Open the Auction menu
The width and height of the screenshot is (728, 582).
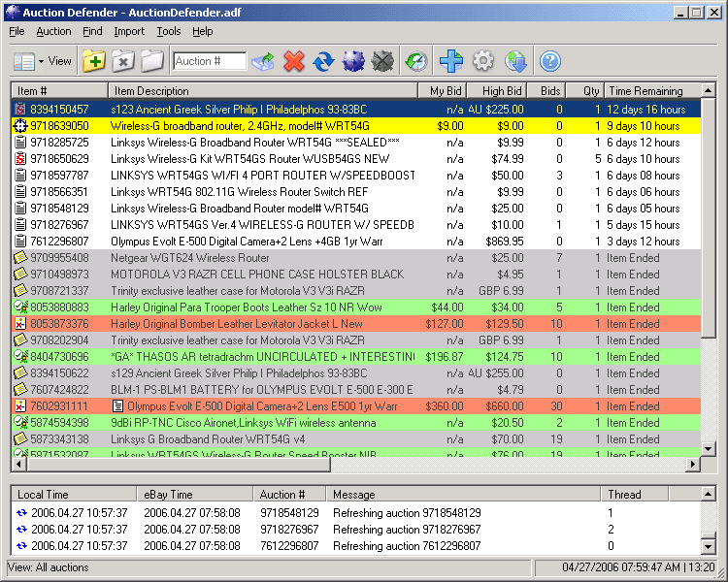53,31
